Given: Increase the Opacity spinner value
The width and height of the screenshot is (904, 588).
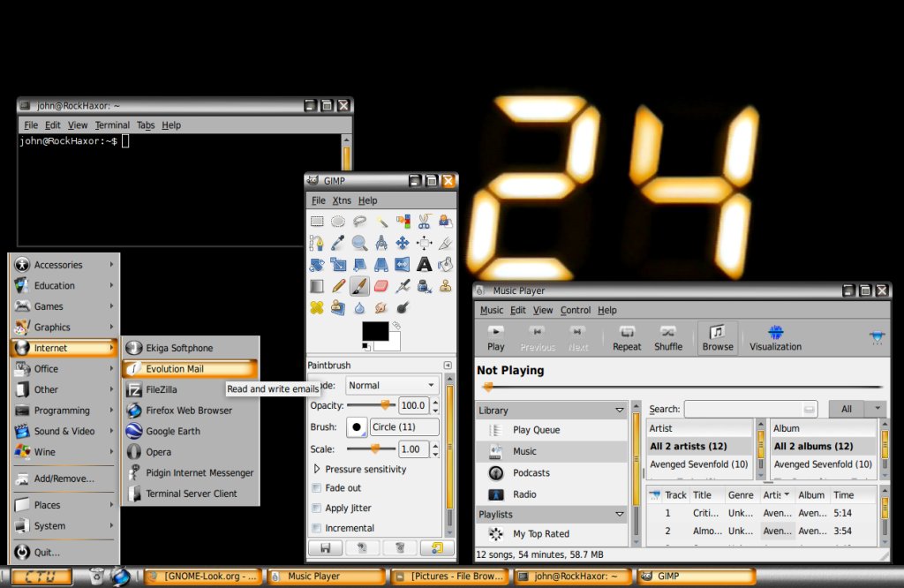Looking at the screenshot, I should pyautogui.click(x=435, y=402).
